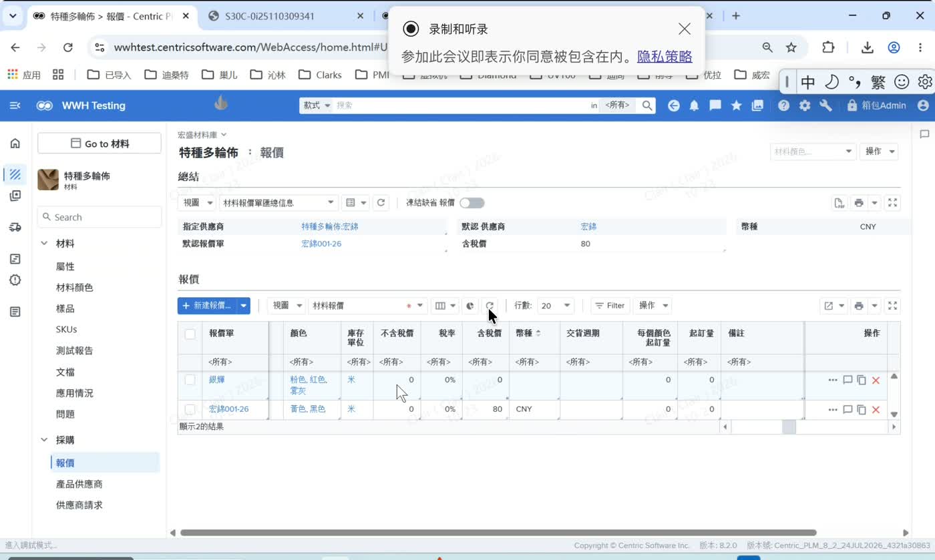Viewport: 935px width, 560px height.
Task: Open the 測試報告 sidebar item
Action: [75, 350]
